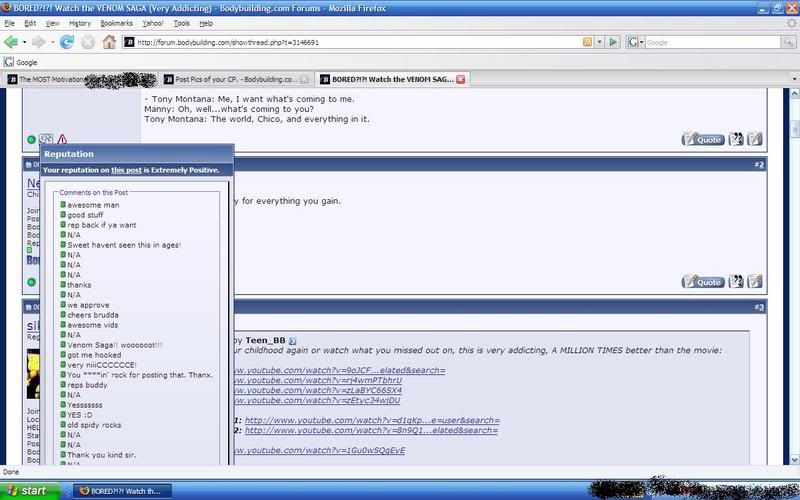The image size is (800, 500).
Task: Open the forward button history dropdown
Action: 52,42
